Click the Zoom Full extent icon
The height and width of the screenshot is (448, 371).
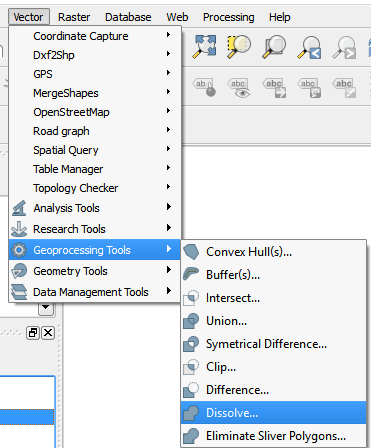click(204, 46)
